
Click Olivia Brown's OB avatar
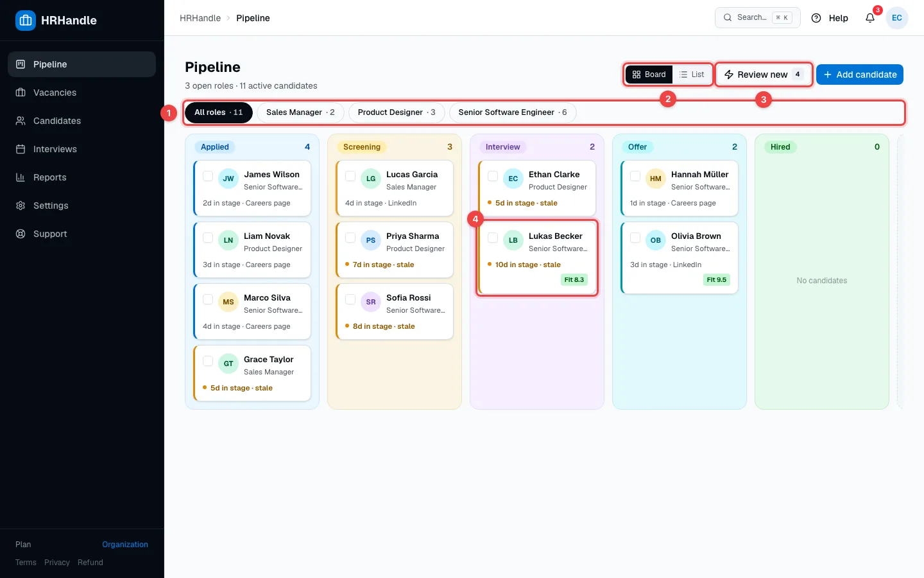tap(656, 240)
